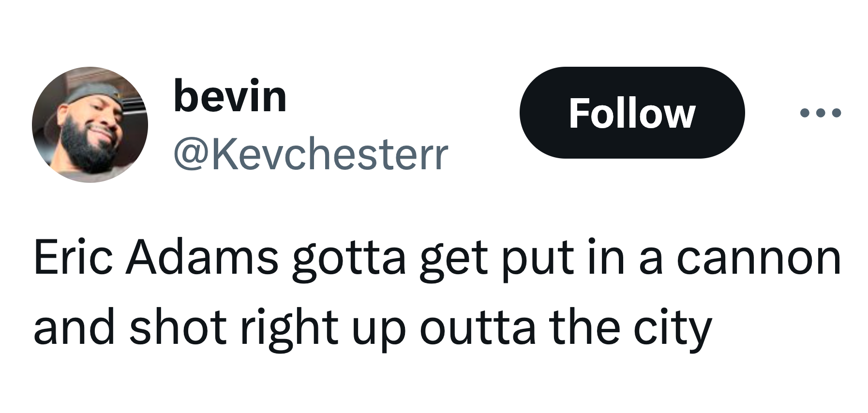
Task: Click the word "shot" in the tweet
Action: (x=178, y=327)
